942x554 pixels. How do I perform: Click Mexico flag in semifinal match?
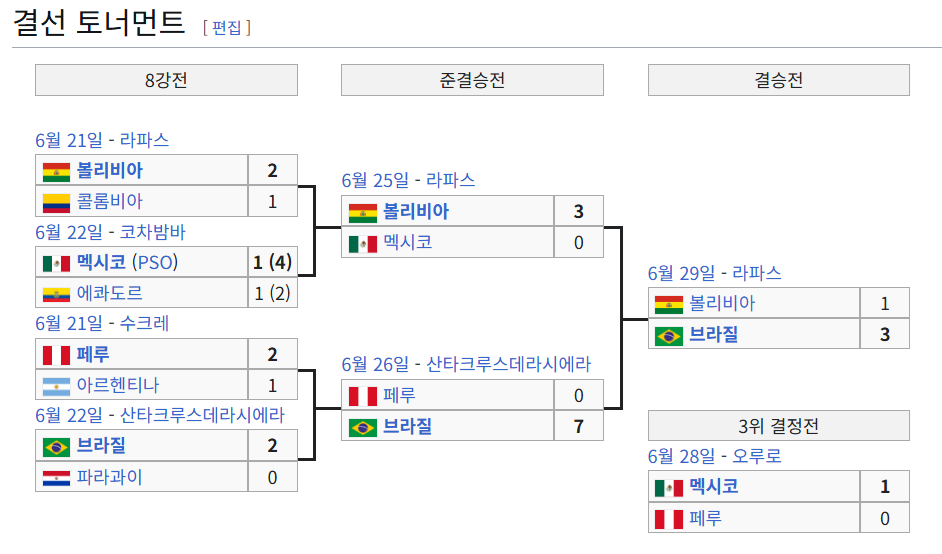point(363,244)
